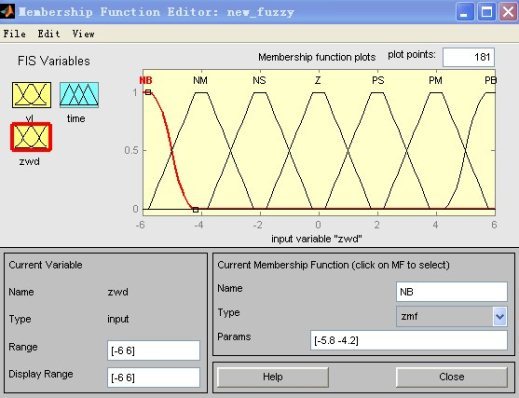Open the Edit menu
519x398 pixels.
point(49,34)
